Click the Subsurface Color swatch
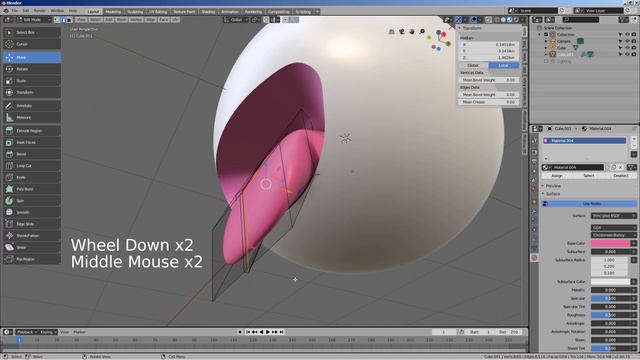 (x=610, y=282)
